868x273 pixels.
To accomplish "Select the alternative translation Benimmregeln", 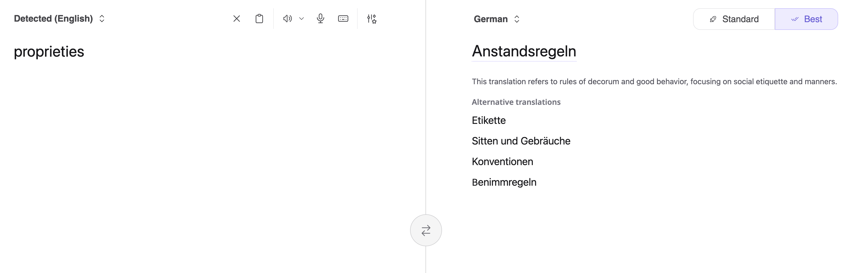I will 504,182.
